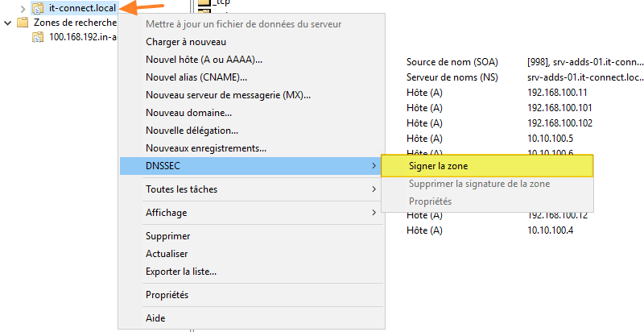The height and width of the screenshot is (332, 644).
Task: Click the 192.168.100.11 address value
Action: pos(557,93)
